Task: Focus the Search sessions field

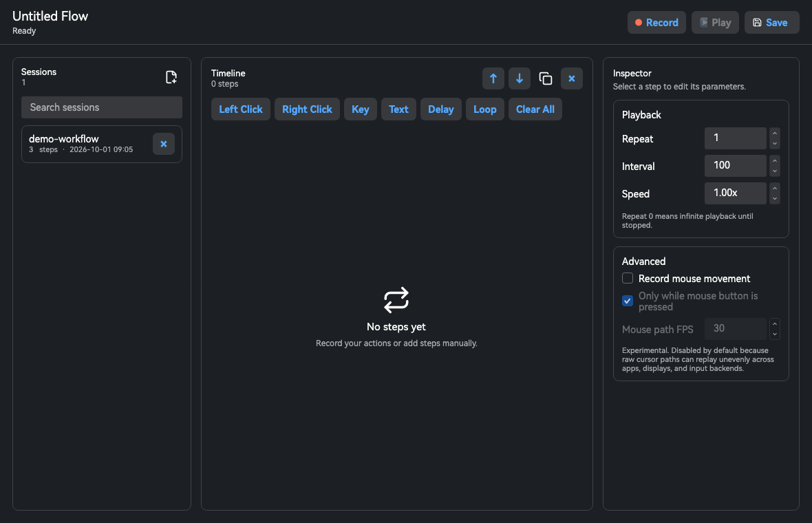Action: point(102,107)
